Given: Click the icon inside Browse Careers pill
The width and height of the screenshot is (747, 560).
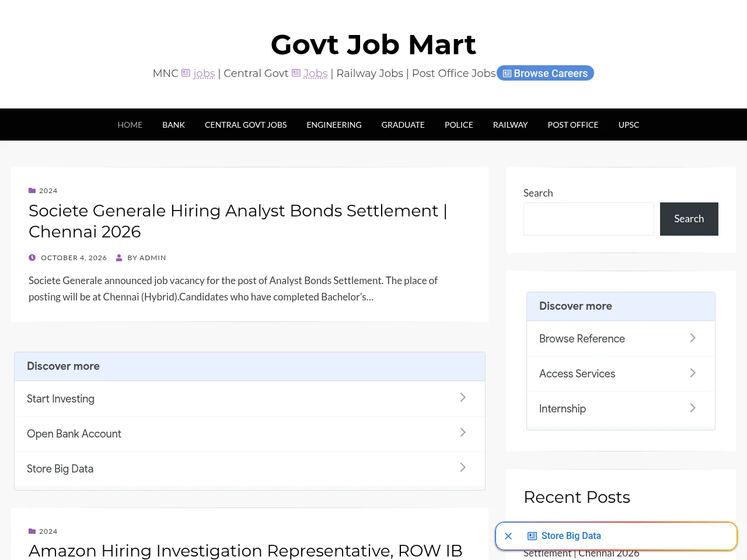Looking at the screenshot, I should (507, 73).
